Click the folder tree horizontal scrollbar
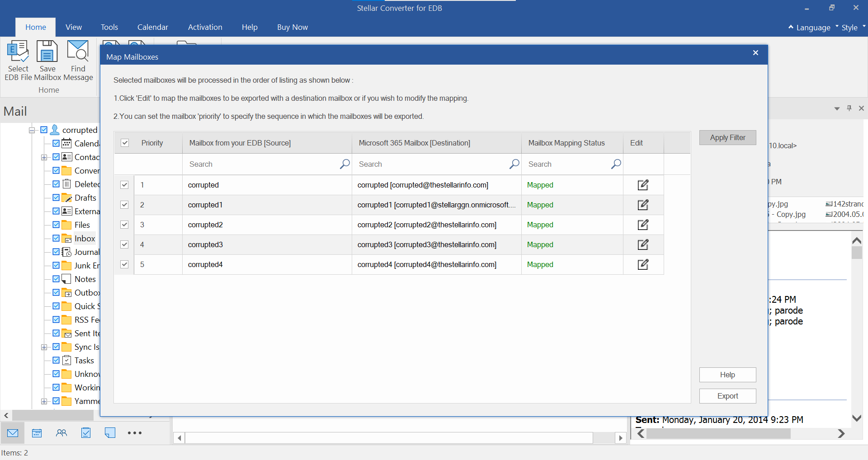 pos(53,415)
